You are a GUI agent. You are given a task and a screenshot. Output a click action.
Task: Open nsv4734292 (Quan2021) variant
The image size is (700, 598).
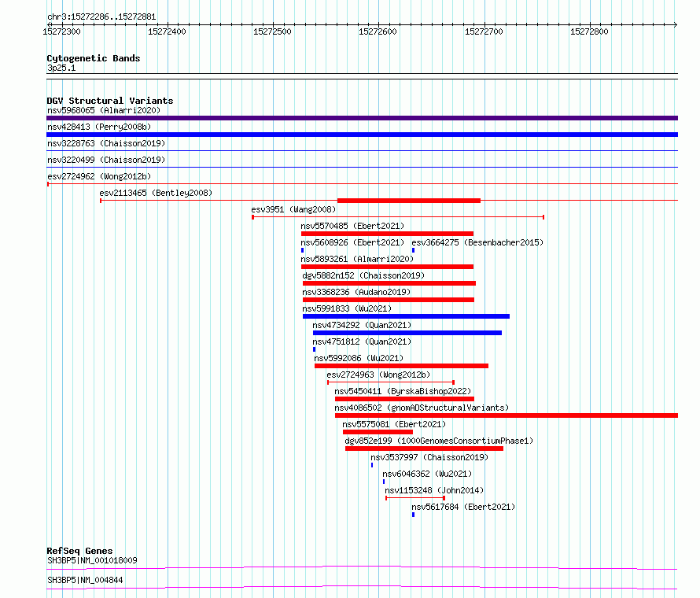pyautogui.click(x=362, y=325)
